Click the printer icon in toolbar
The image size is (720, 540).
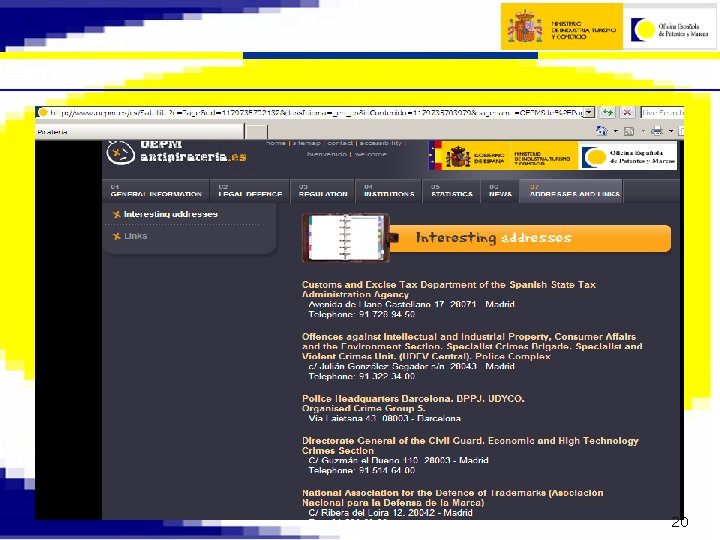[x=657, y=131]
